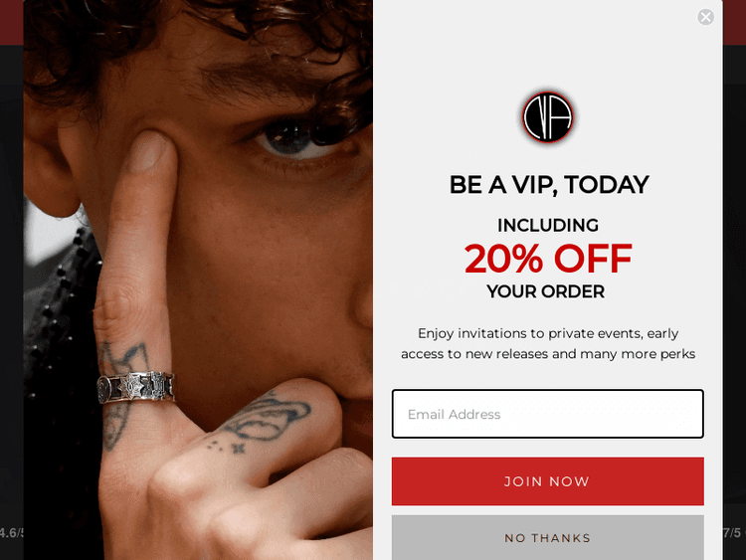
Task: Click the dark overlay right of the popup
Action: tap(734, 285)
